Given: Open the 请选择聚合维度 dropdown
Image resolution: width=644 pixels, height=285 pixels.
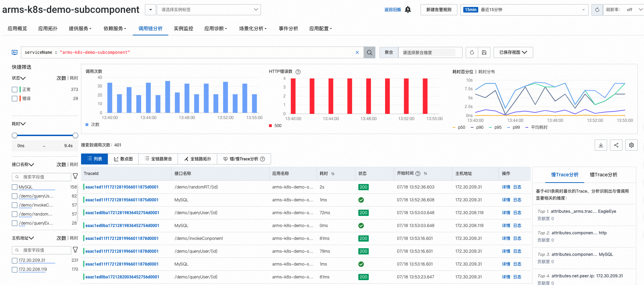Looking at the screenshot, I should pos(430,52).
